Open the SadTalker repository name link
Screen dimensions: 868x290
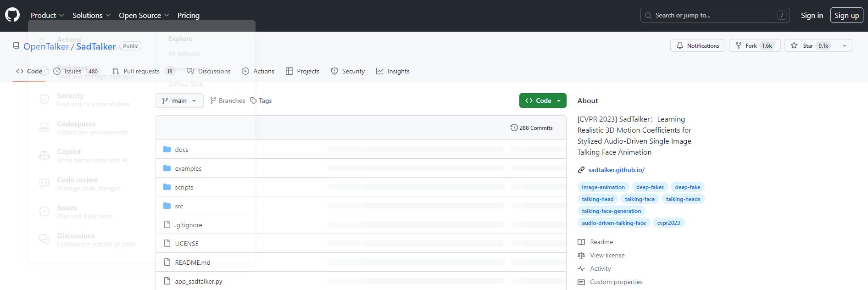pyautogui.click(x=96, y=46)
